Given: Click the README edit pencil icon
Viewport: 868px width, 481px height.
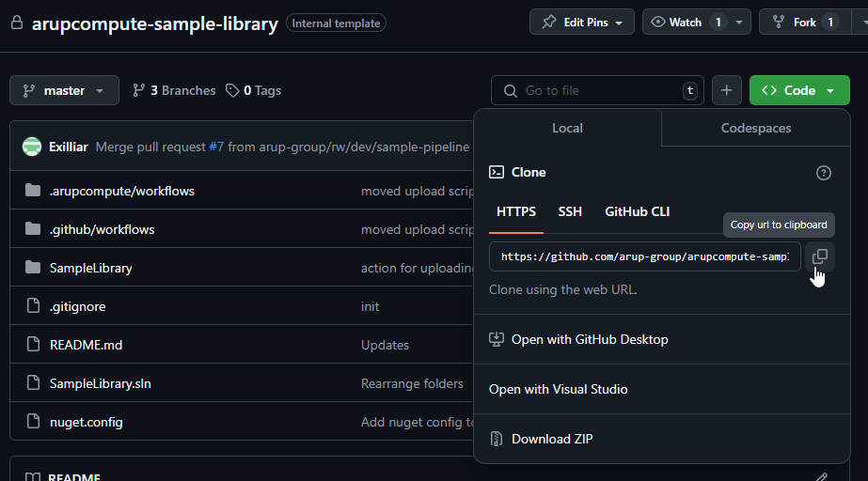Looking at the screenshot, I should (822, 476).
